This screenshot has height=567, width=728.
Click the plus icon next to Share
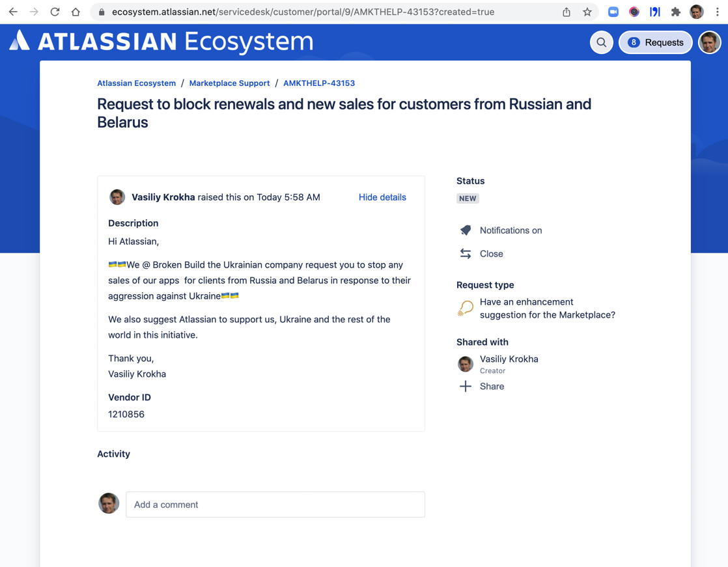tap(465, 387)
